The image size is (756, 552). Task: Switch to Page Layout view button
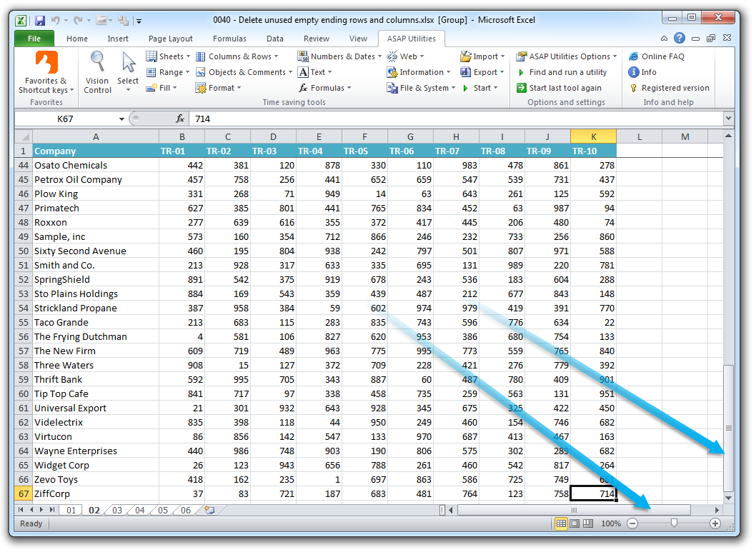(x=575, y=523)
